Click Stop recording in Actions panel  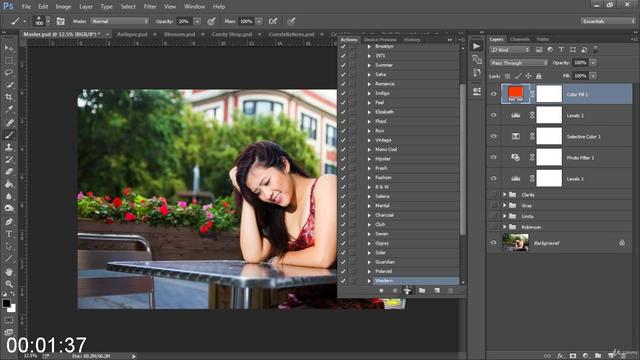click(x=381, y=291)
